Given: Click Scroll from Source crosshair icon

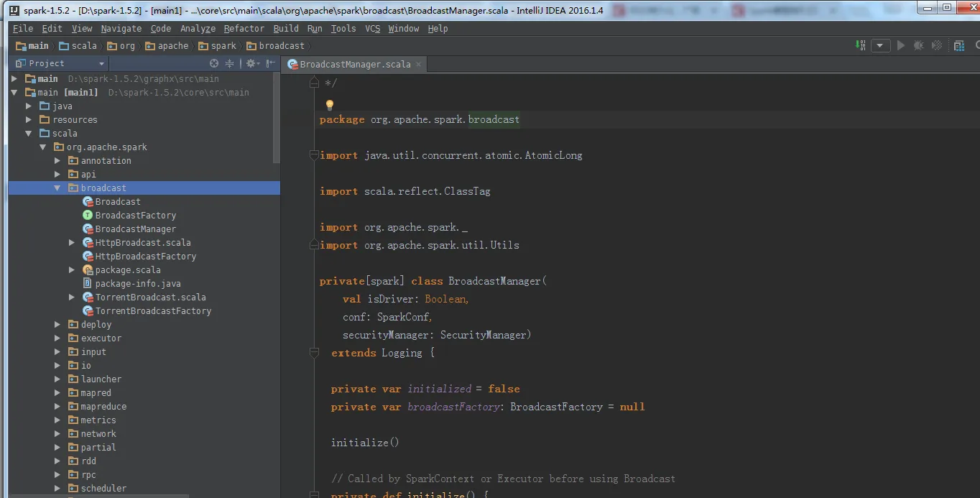Looking at the screenshot, I should (x=214, y=63).
